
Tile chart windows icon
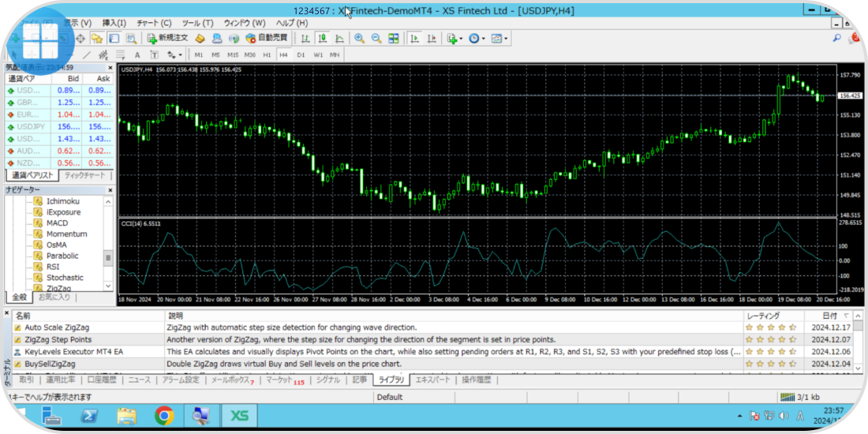[x=393, y=38]
